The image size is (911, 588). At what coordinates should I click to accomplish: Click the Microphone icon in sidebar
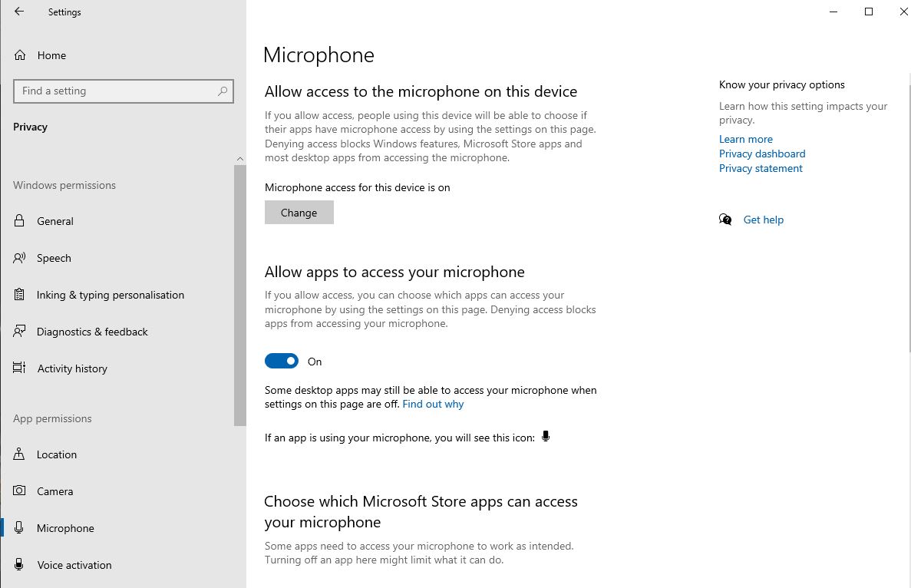pyautogui.click(x=19, y=527)
